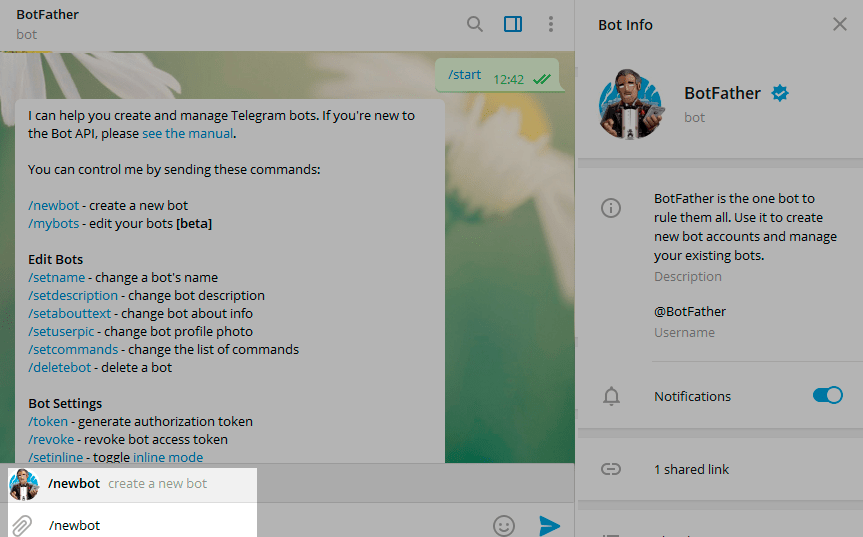Click the /setuserpic command link
Viewport: 863px width, 537px height.
click(x=61, y=332)
